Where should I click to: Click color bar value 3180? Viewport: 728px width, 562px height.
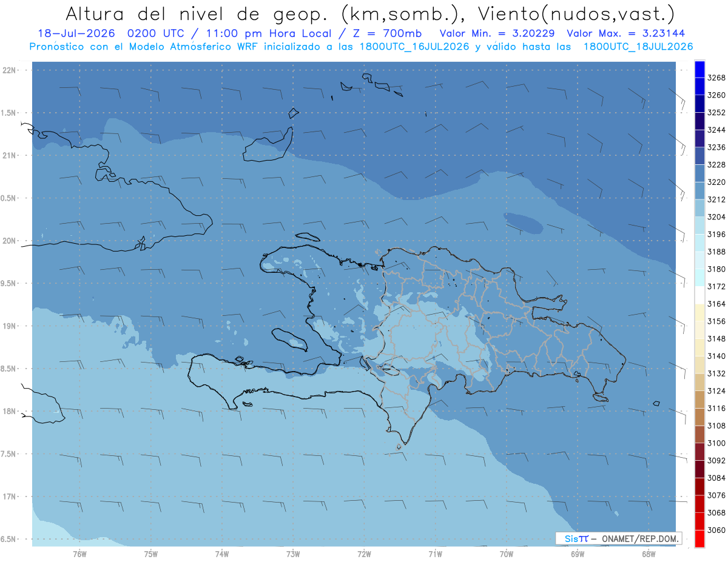click(716, 269)
